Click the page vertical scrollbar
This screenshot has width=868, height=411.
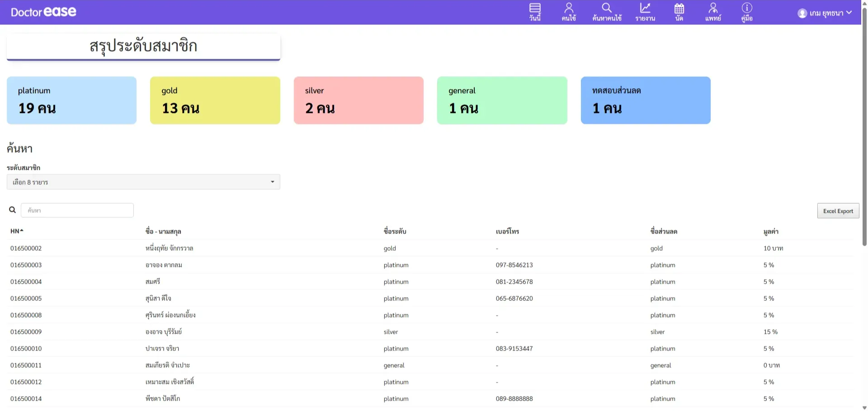click(864, 135)
